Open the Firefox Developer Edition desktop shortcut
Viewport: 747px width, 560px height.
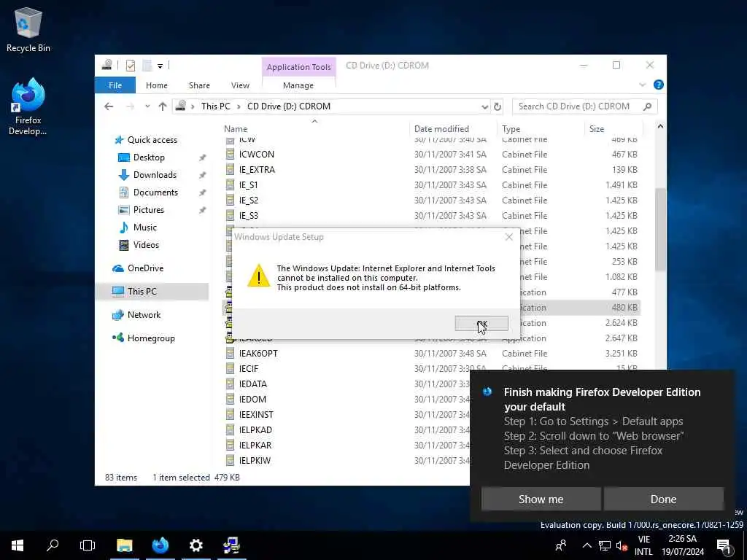pos(28,106)
